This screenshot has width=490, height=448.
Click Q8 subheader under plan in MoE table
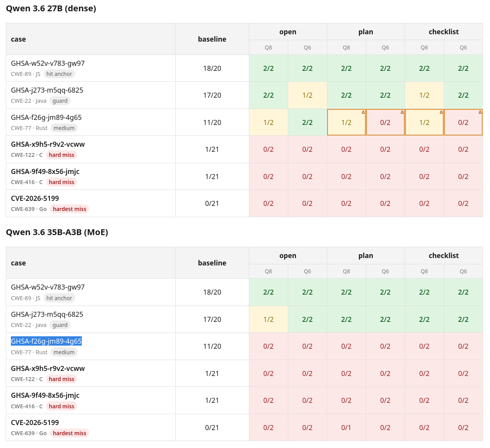click(346, 271)
